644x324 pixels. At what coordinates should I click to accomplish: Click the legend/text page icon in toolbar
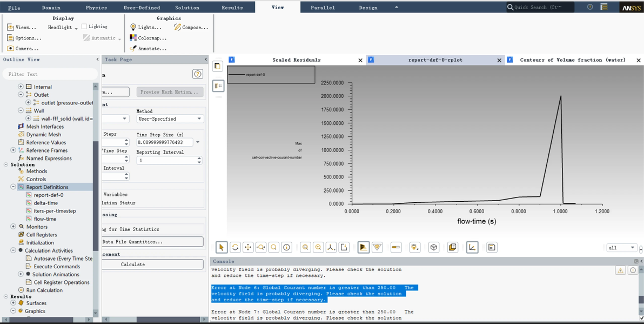pos(492,247)
